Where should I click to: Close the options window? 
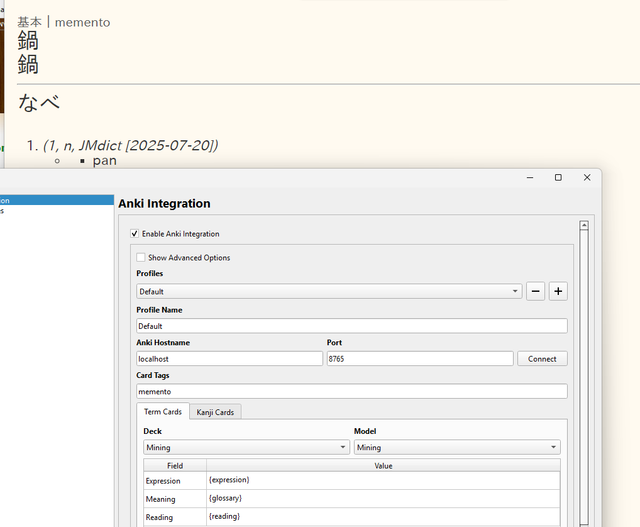pos(587,178)
